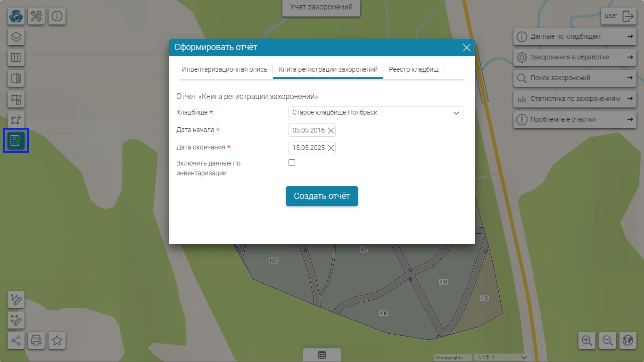Screen dimensions: 644x362
Task: Clear the Дата начала field
Action: pyautogui.click(x=331, y=131)
